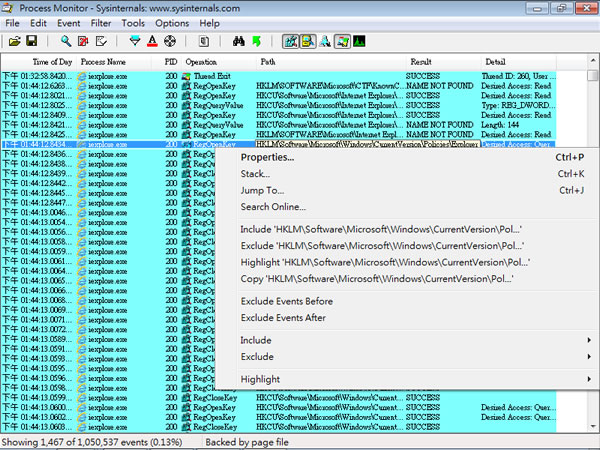Click the 01:44:12.6263 RegOpenKey row
Viewport: 600px width, 450px height.
(x=279, y=86)
